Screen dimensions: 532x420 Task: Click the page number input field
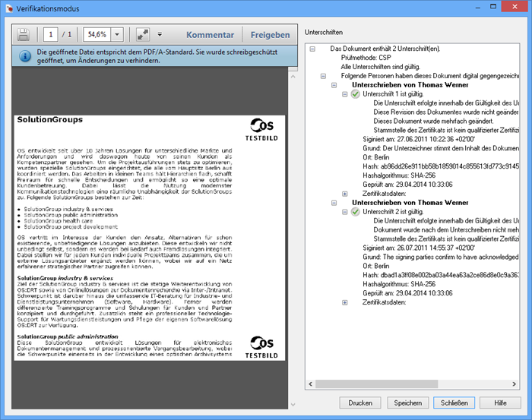click(x=49, y=35)
